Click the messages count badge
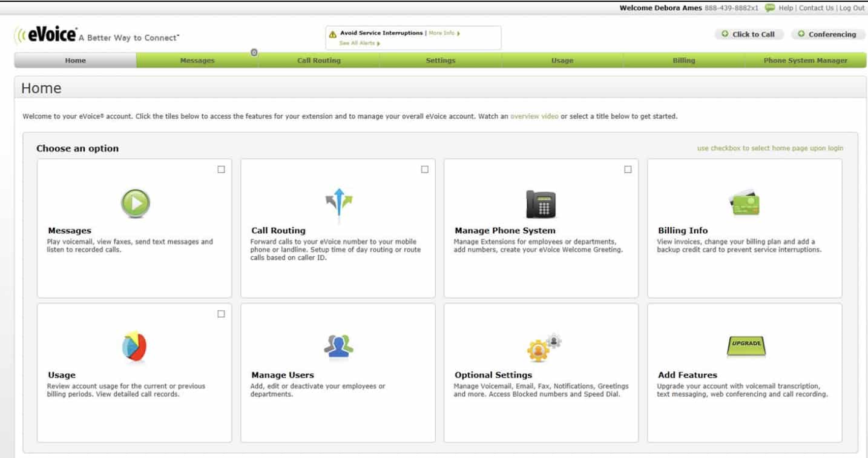 254,53
